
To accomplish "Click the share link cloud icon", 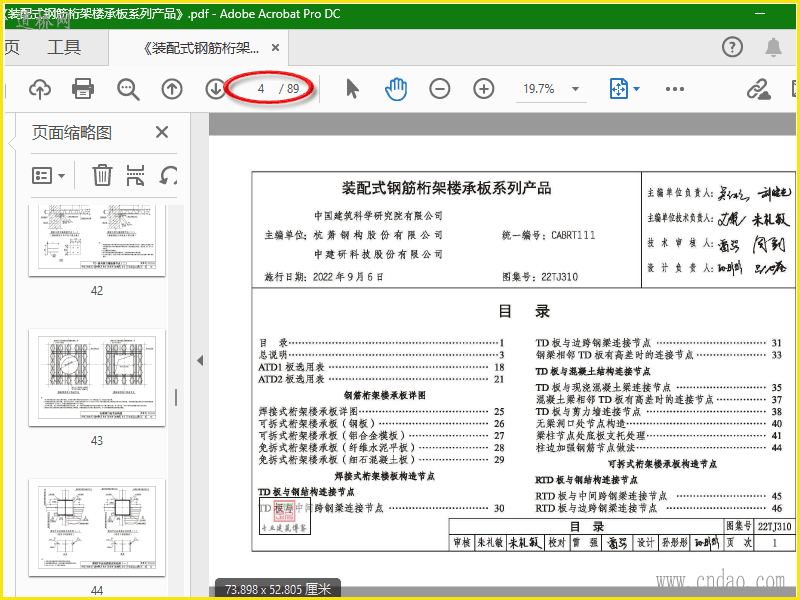I will coord(758,89).
